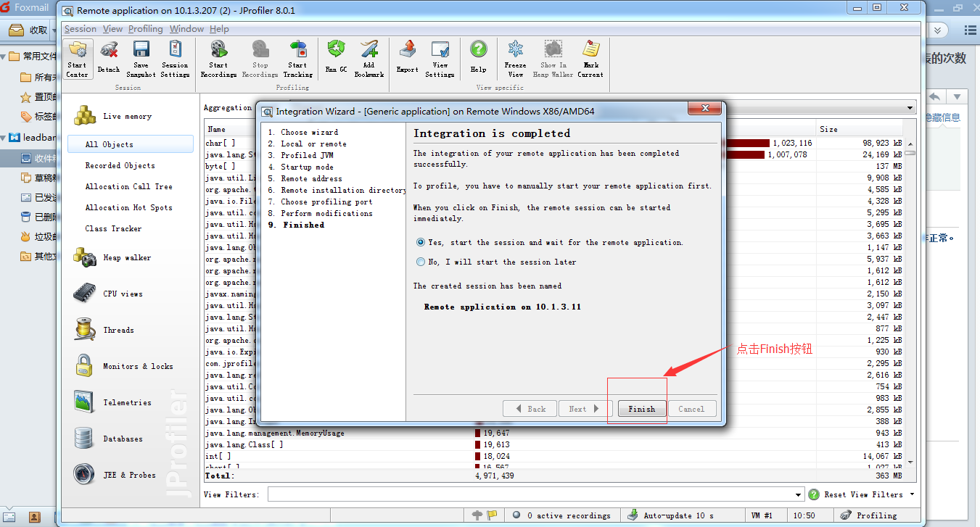This screenshot has width=980, height=527.
Task: Open the Reset View Filters dropdown arrow
Action: [x=912, y=494]
